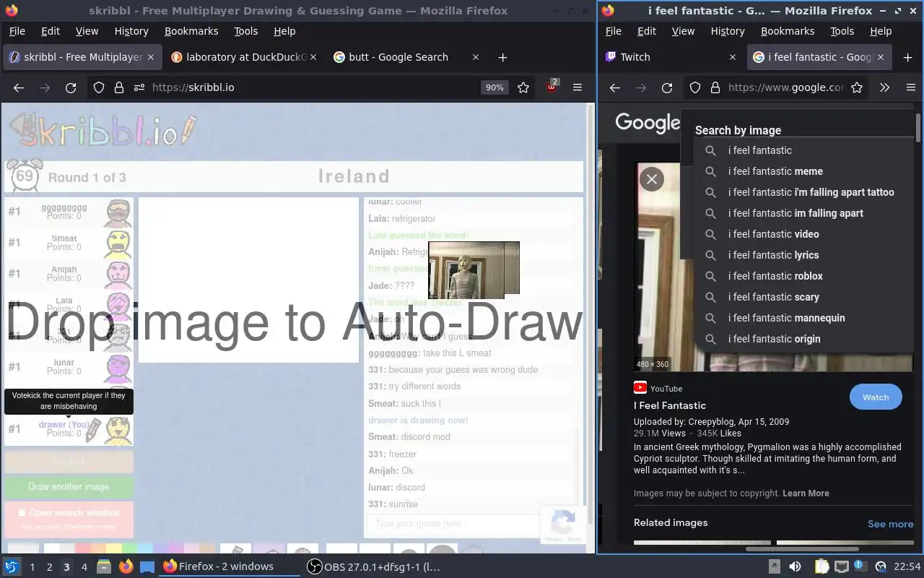Open the application launcher in taskbar

point(12,566)
